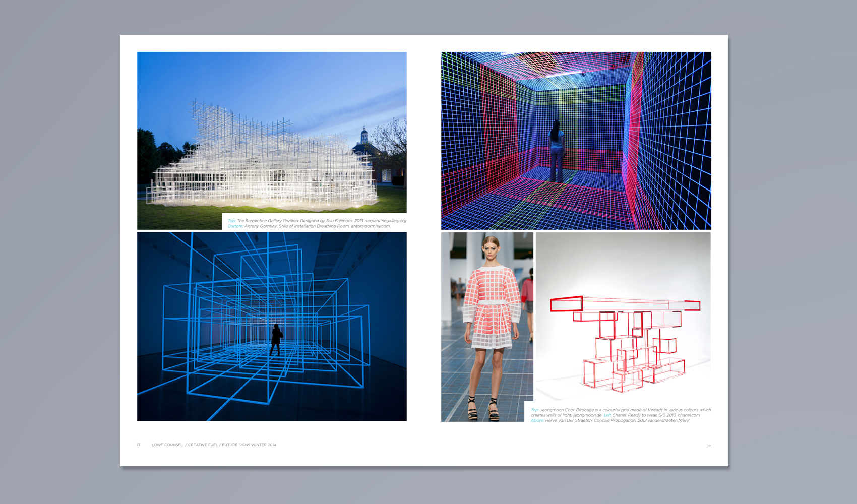Open the antonygormley.com caption link
The image size is (857, 504).
pyautogui.click(x=370, y=226)
